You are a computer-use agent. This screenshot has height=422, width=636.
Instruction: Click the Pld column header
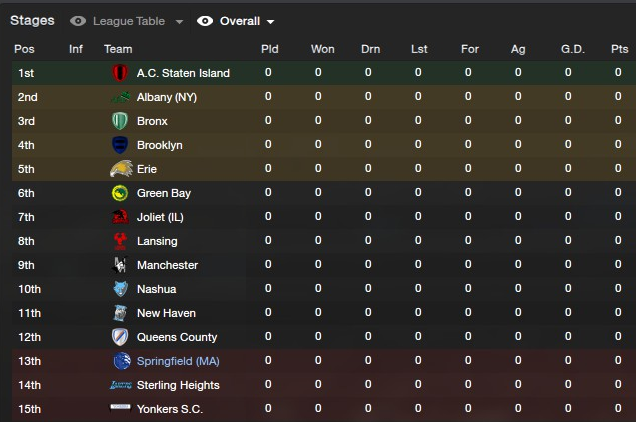pyautogui.click(x=270, y=49)
